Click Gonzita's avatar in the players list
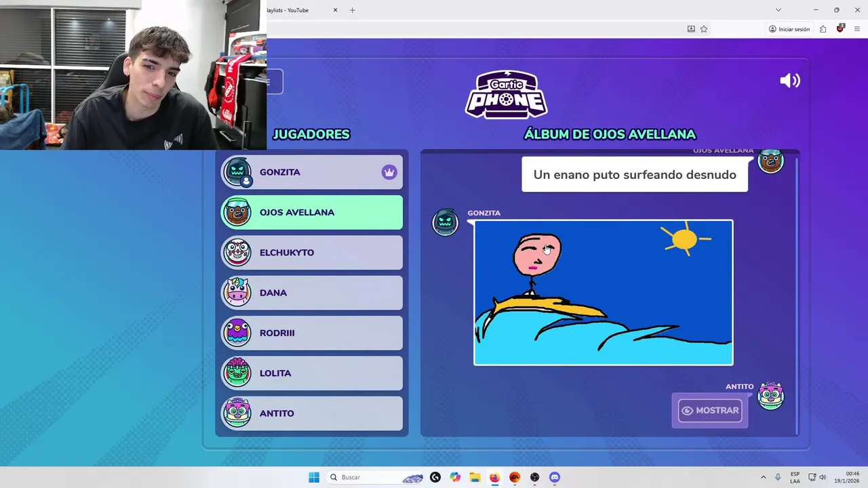868x488 pixels. [x=237, y=172]
